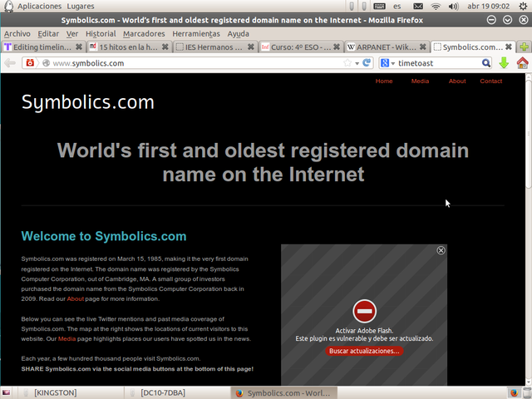Switch to the IES Hermanos tab
This screenshot has width=532, height=399.
214,47
